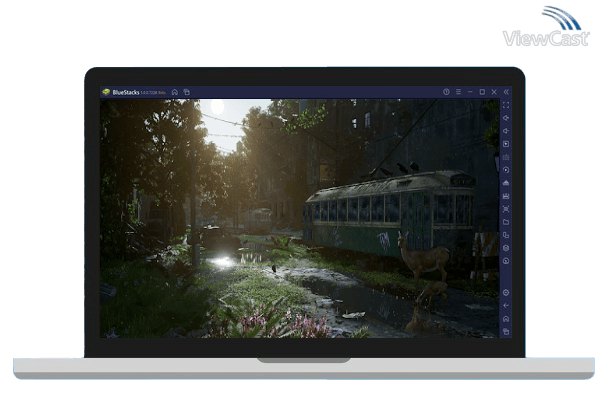This screenshot has height=414, width=602.
Task: Take a screenshot using the sidebar capture icon
Action: pyautogui.click(x=506, y=209)
